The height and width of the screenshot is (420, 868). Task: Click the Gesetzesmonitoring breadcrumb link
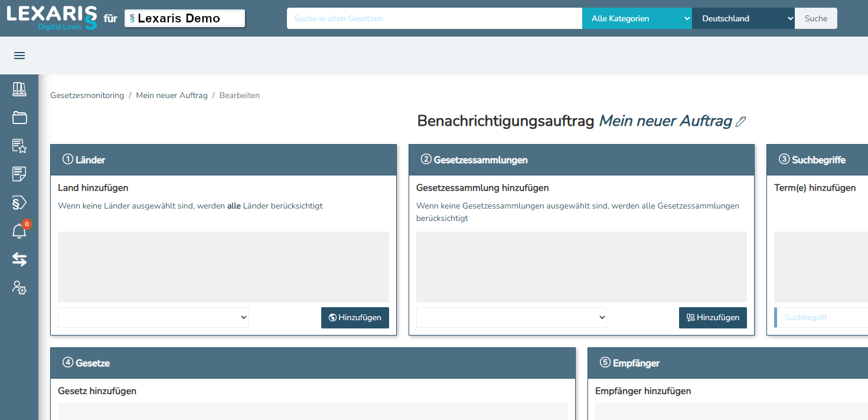(x=87, y=95)
